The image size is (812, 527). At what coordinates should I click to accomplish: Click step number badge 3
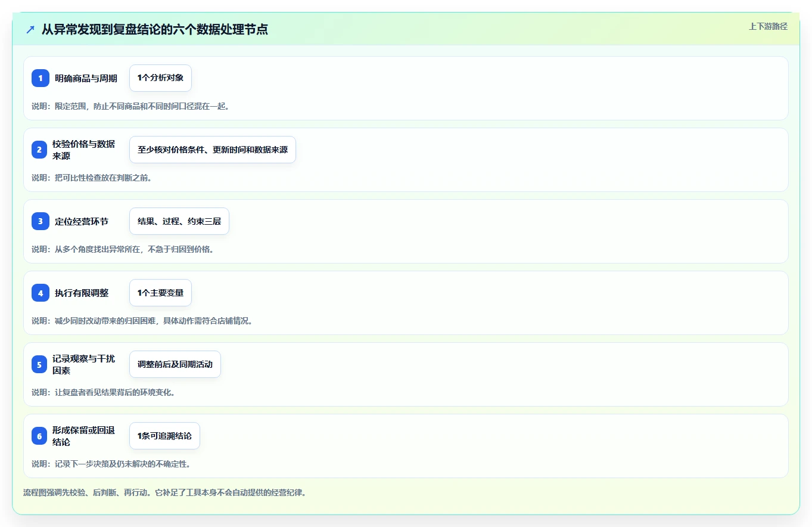[x=41, y=221]
